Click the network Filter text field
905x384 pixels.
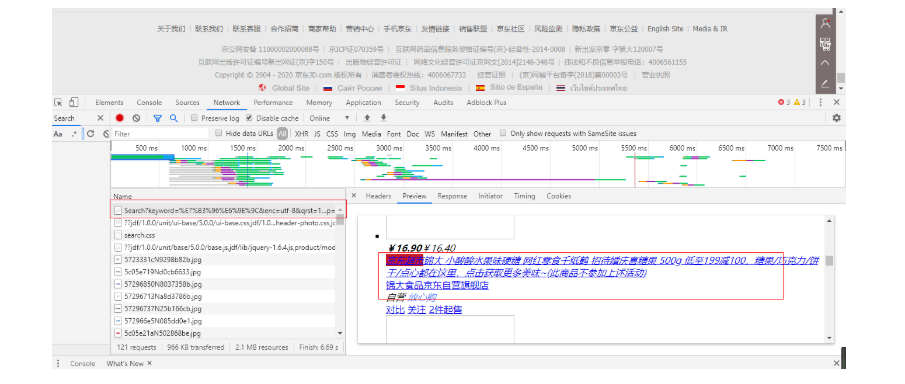click(x=160, y=133)
